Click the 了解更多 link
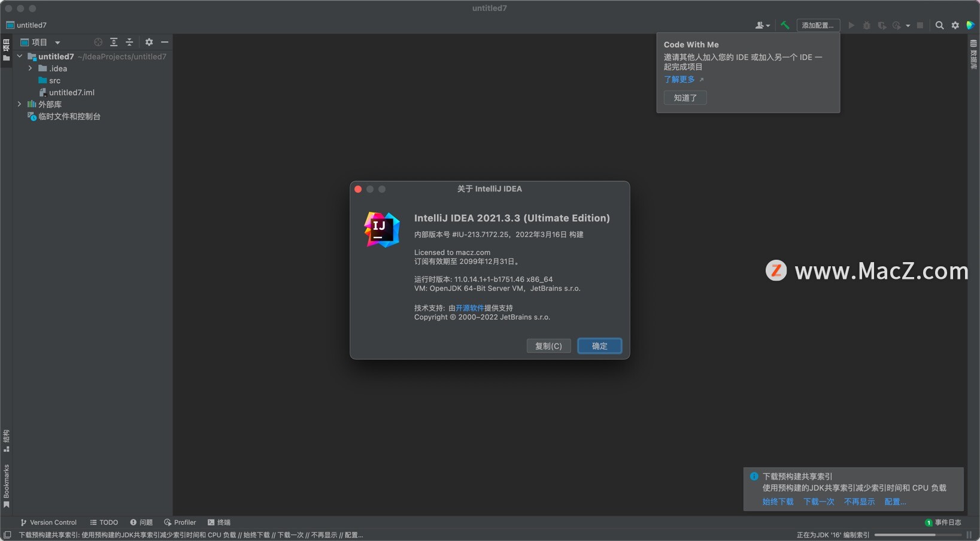Image resolution: width=980 pixels, height=541 pixels. 679,80
